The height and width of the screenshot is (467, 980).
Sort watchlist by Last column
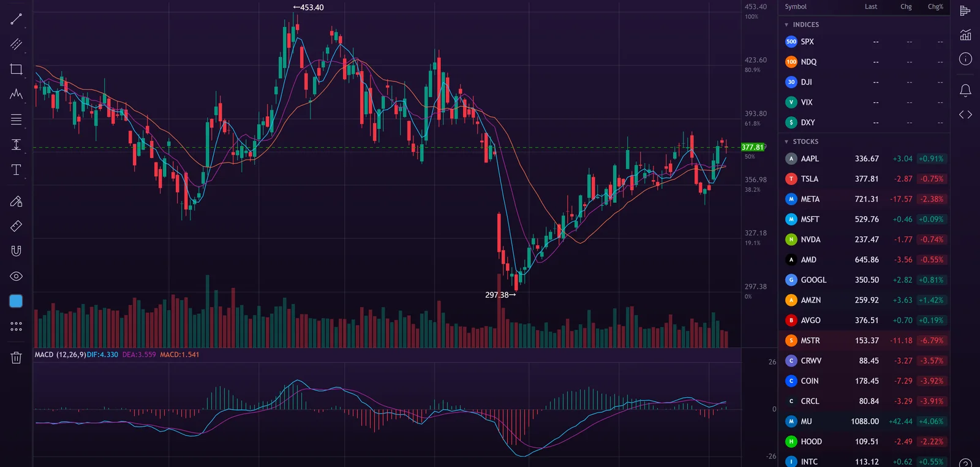[871, 7]
